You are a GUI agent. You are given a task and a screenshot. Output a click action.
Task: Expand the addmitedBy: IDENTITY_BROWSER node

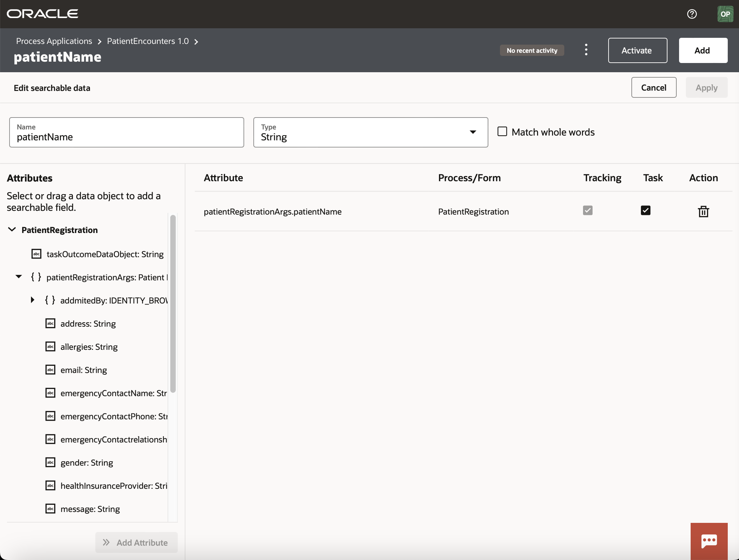coord(33,300)
